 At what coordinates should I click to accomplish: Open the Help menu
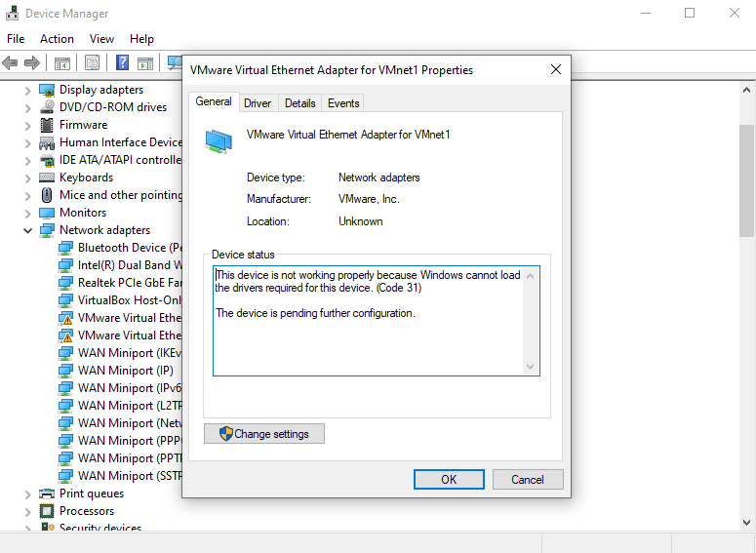pos(141,39)
